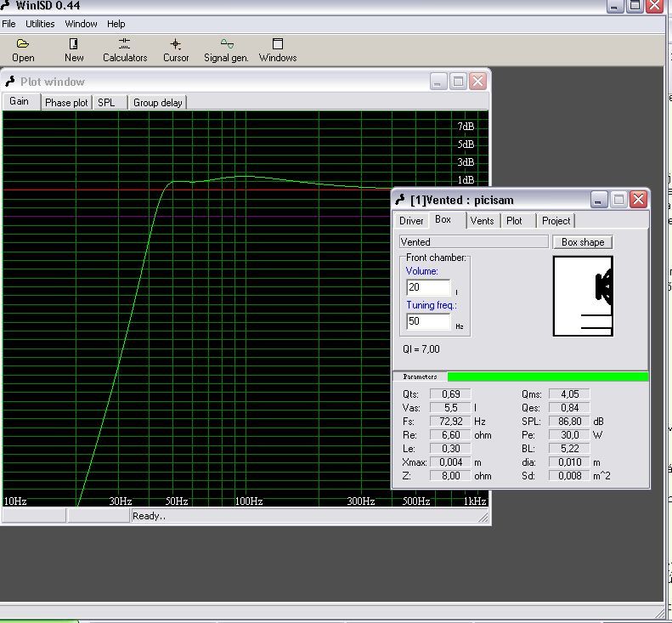Screen dimensions: 672x623
Task: Open the Vents tab
Action: (x=482, y=221)
